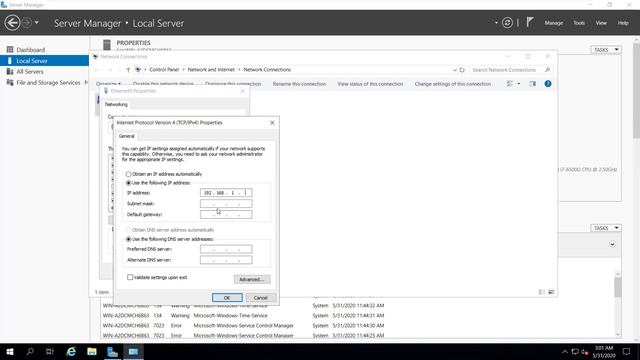Viewport: 640px width, 360px height.
Task: Click the Subnet mask field
Action: pyautogui.click(x=226, y=204)
